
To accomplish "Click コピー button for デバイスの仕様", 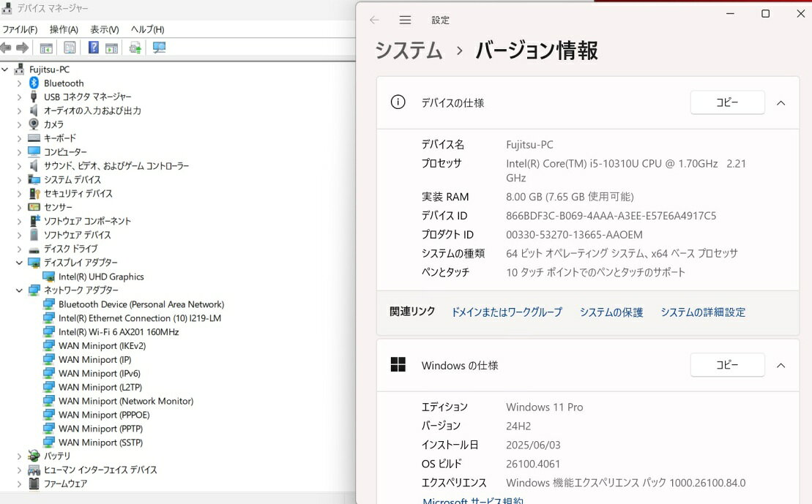I will (727, 103).
